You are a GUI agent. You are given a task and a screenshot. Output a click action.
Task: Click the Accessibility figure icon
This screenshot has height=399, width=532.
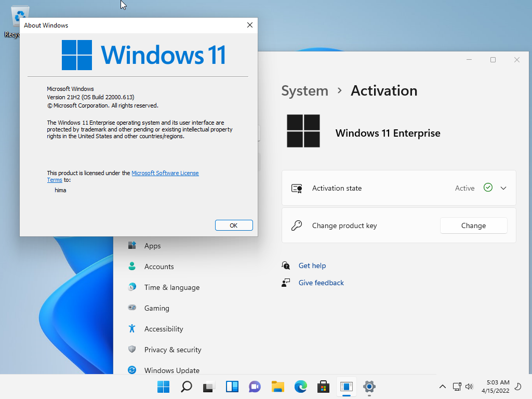(x=132, y=328)
